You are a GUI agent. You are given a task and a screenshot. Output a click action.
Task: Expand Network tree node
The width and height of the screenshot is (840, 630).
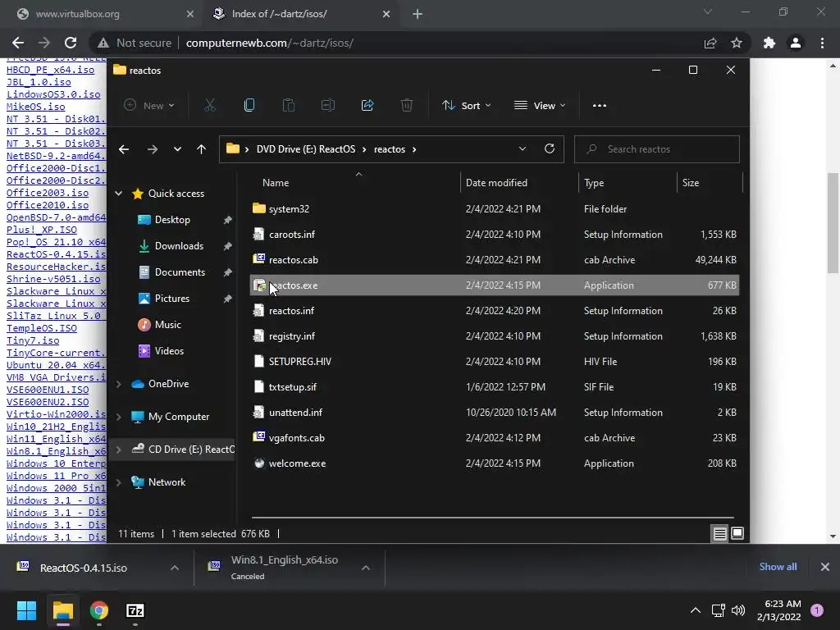pyautogui.click(x=118, y=482)
